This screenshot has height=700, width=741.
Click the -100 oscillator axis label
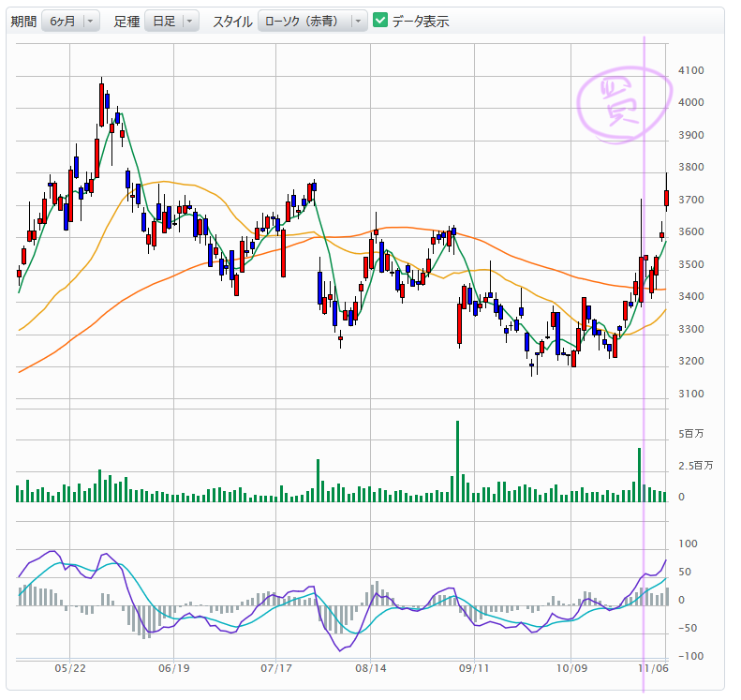click(x=690, y=656)
